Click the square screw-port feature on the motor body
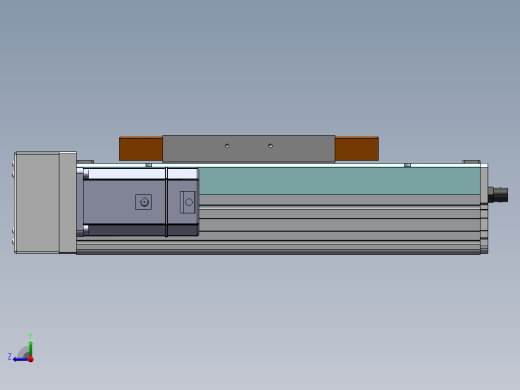 144,202
